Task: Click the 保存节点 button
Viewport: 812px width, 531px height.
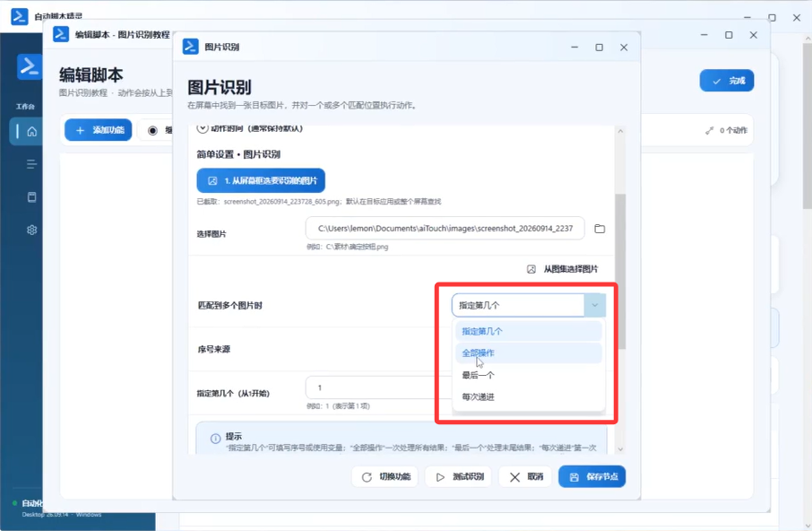Action: (592, 476)
